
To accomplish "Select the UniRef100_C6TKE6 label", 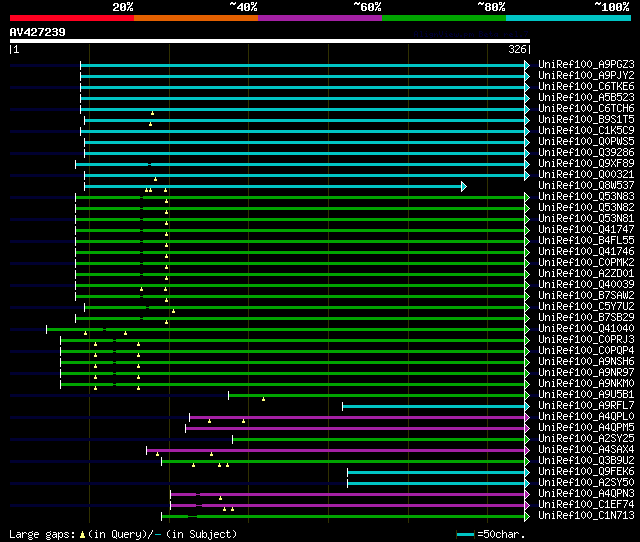I will click(x=586, y=87).
